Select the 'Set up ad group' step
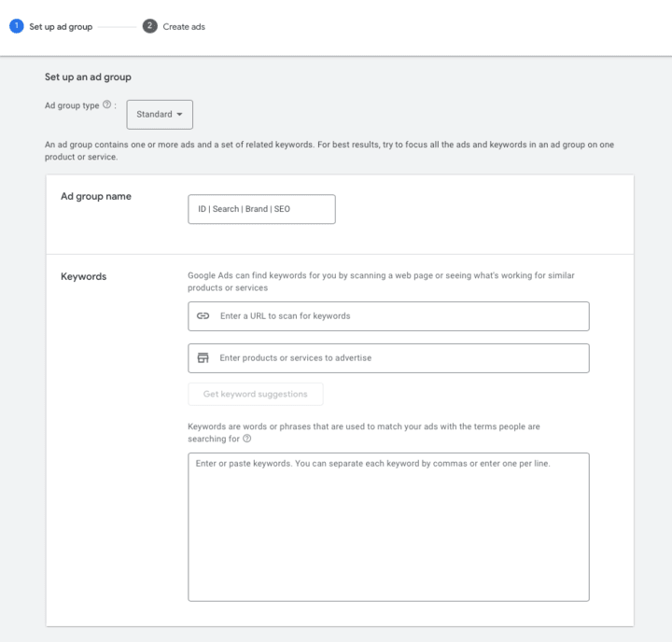 coord(61,26)
